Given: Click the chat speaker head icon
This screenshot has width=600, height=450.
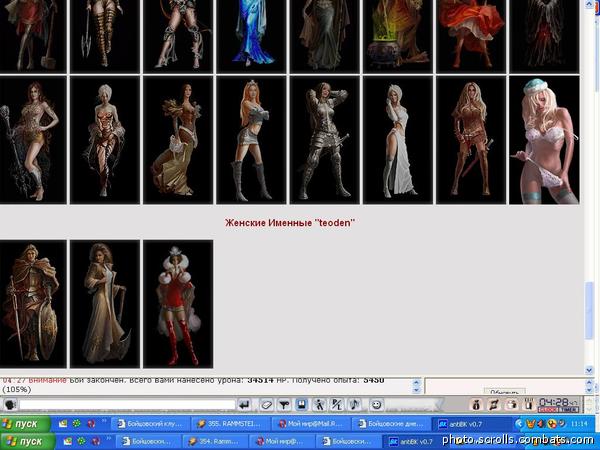Looking at the screenshot, I should coord(10,404).
